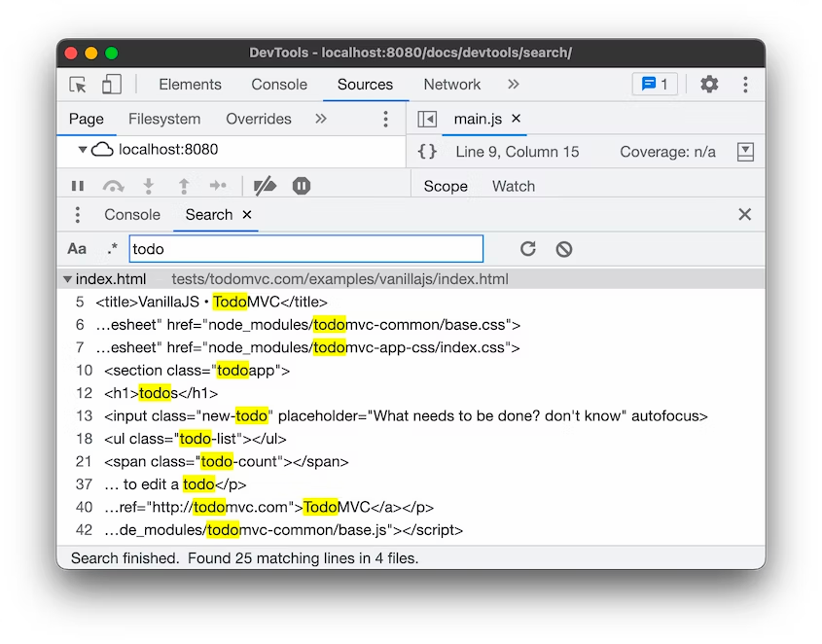Show more panel tabs chevron
822x644 pixels.
coord(514,85)
